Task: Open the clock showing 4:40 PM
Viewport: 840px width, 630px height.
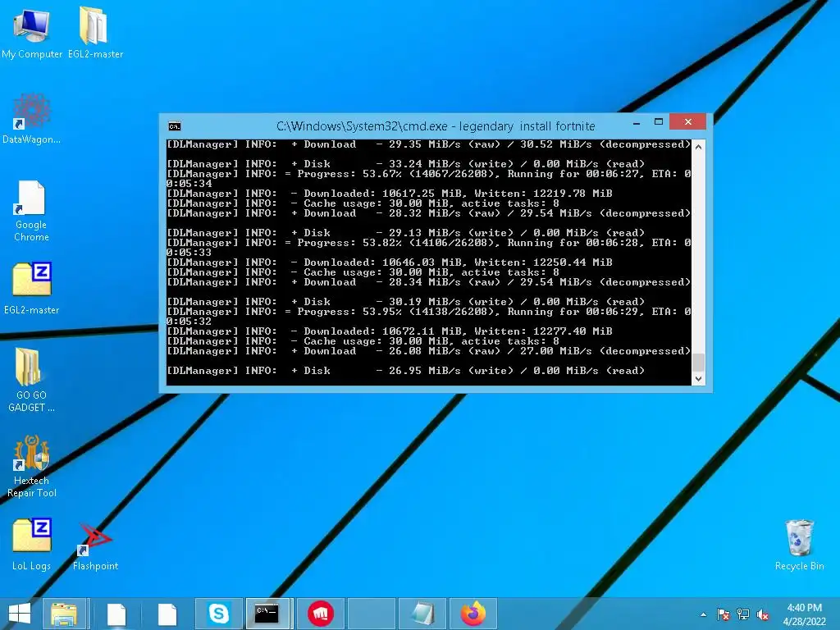Action: coord(804,614)
